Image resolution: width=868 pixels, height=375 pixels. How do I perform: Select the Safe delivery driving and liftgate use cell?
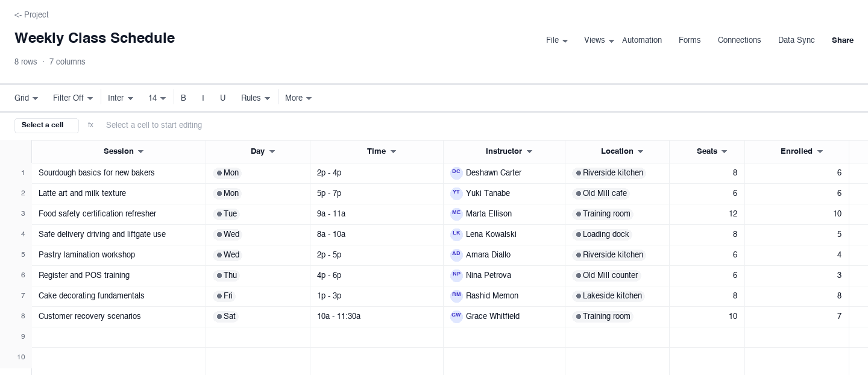[119, 235]
